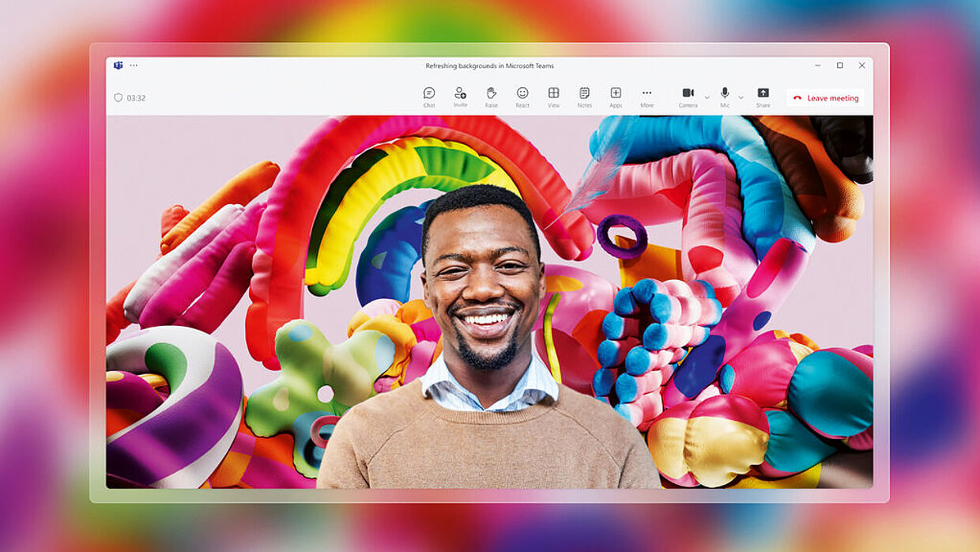This screenshot has width=980, height=552.
Task: Raise your hand in the meeting
Action: tap(492, 96)
